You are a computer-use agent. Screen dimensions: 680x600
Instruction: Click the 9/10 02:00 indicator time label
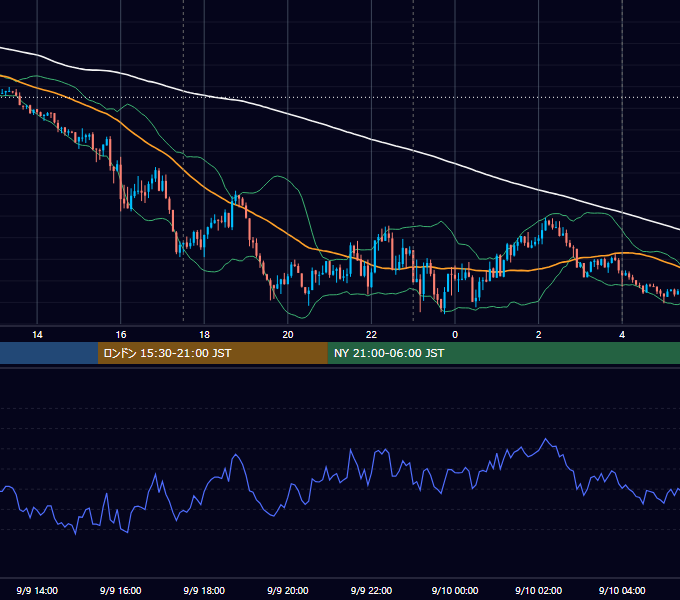click(x=539, y=590)
